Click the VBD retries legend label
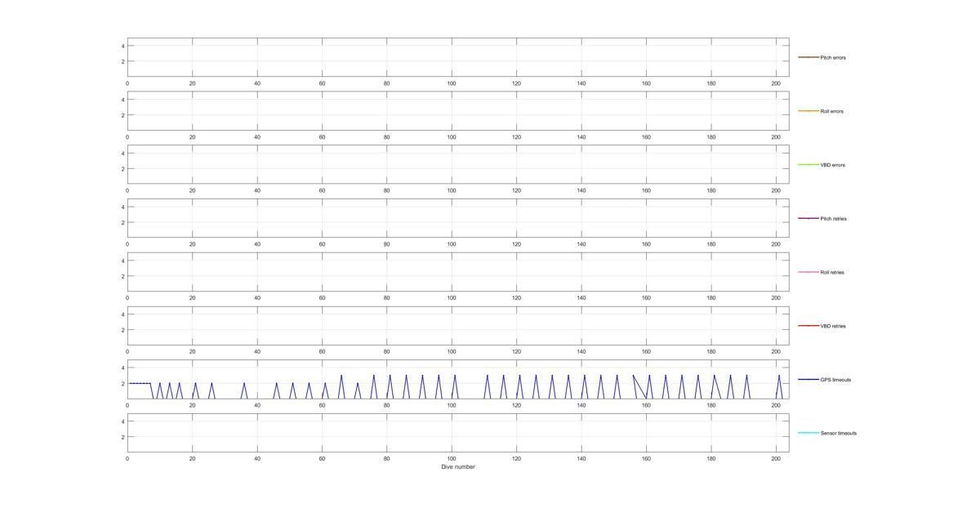The image size is (980, 508). coord(832,326)
